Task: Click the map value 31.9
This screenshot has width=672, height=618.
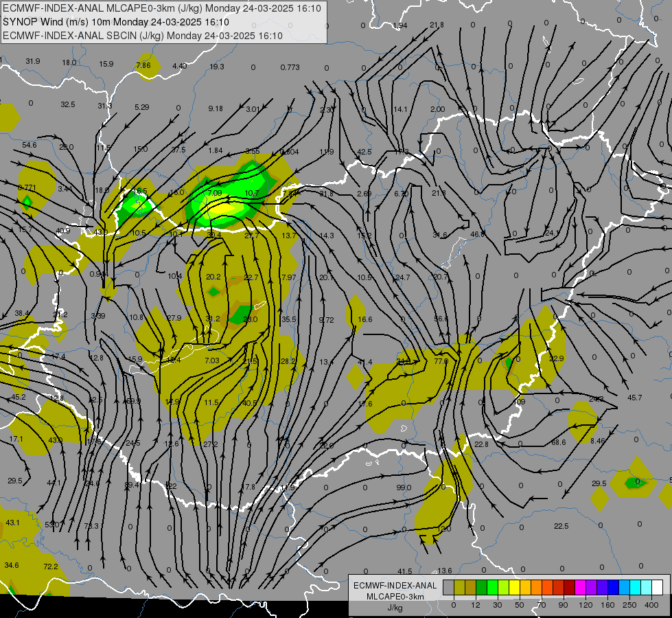Action: coord(32,61)
